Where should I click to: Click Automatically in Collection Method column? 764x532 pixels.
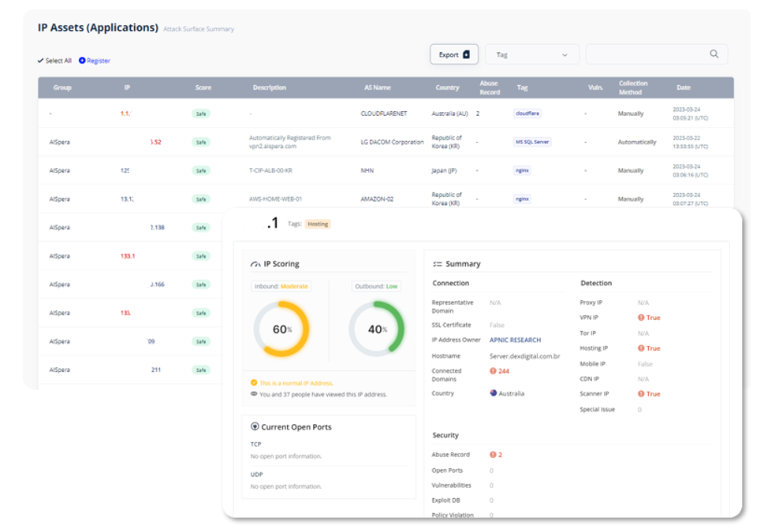pos(637,142)
